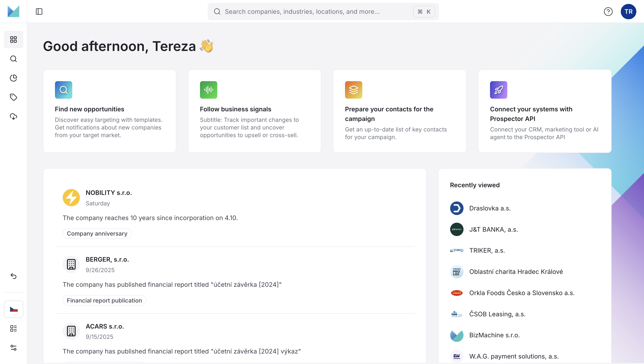Toggle the sidebar panel collapse icon
This screenshot has width=644, height=364.
(39, 12)
